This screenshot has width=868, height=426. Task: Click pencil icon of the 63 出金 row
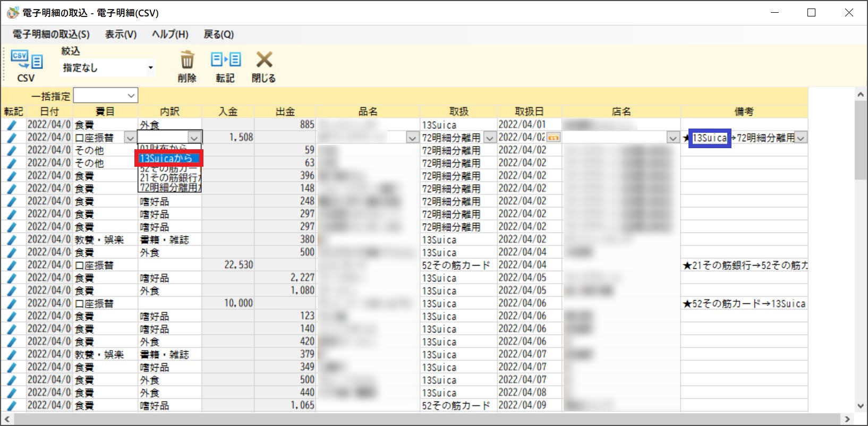[12, 163]
